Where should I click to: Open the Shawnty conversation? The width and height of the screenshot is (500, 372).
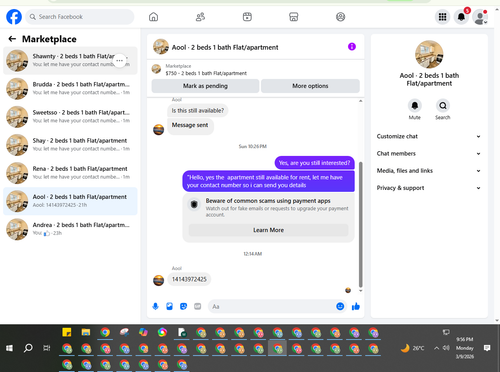[x=70, y=60]
